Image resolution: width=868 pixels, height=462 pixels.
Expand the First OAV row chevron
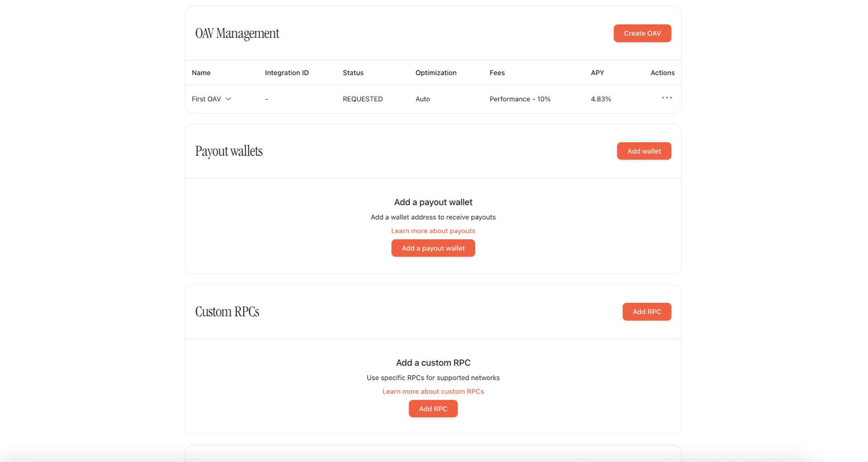tap(228, 99)
